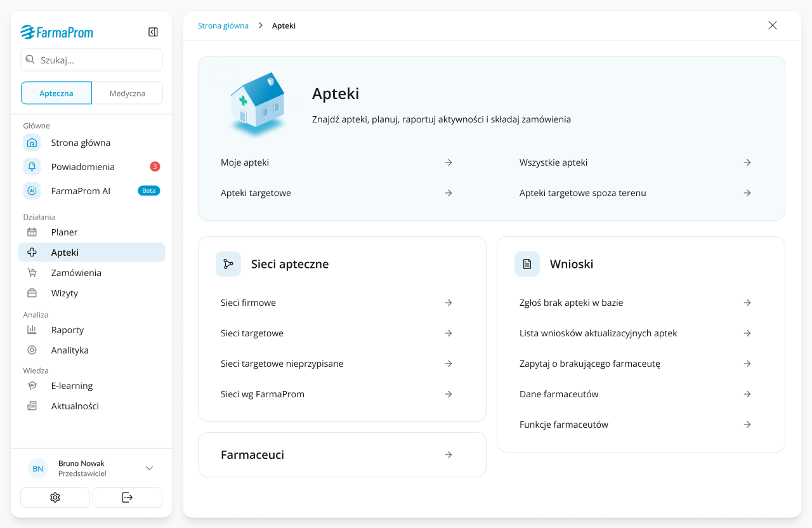Open Aktualności from the sidebar
812x528 pixels.
[91, 406]
